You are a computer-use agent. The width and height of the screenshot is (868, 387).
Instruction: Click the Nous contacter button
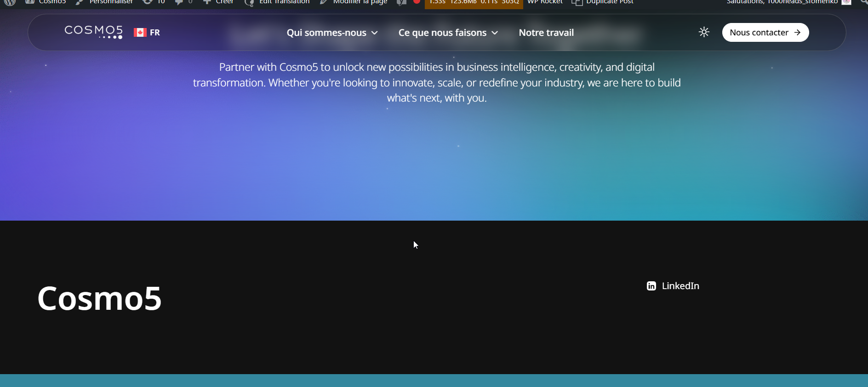tap(765, 33)
